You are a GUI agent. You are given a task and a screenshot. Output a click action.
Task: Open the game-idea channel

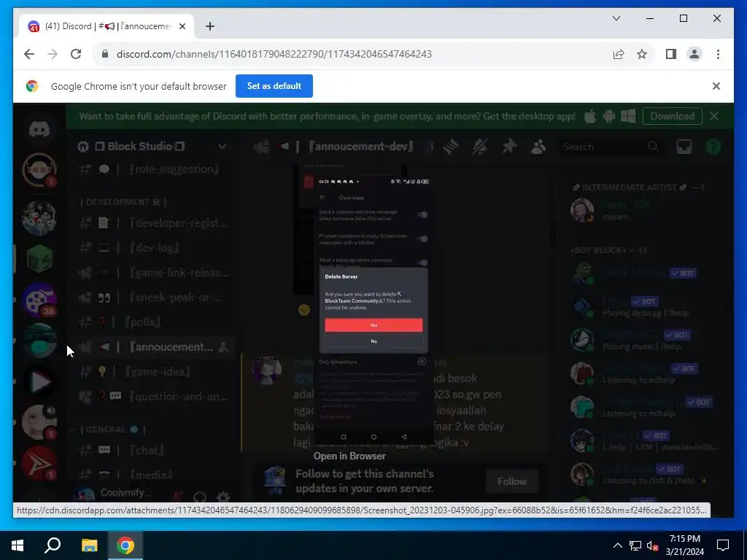tap(152, 371)
